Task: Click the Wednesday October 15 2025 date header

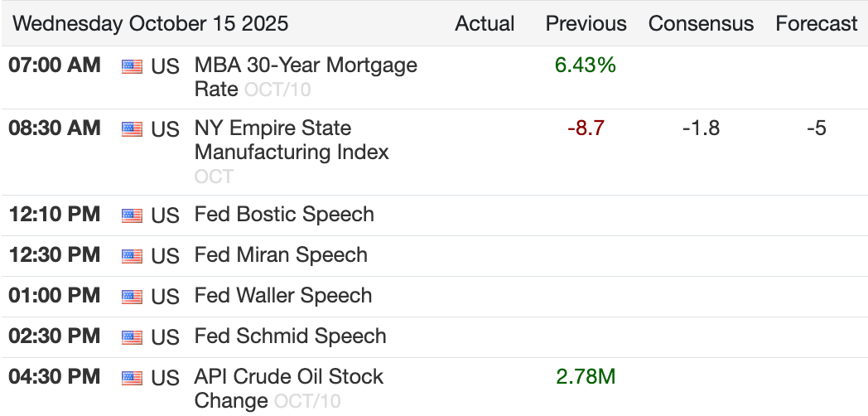Action: [x=151, y=23]
